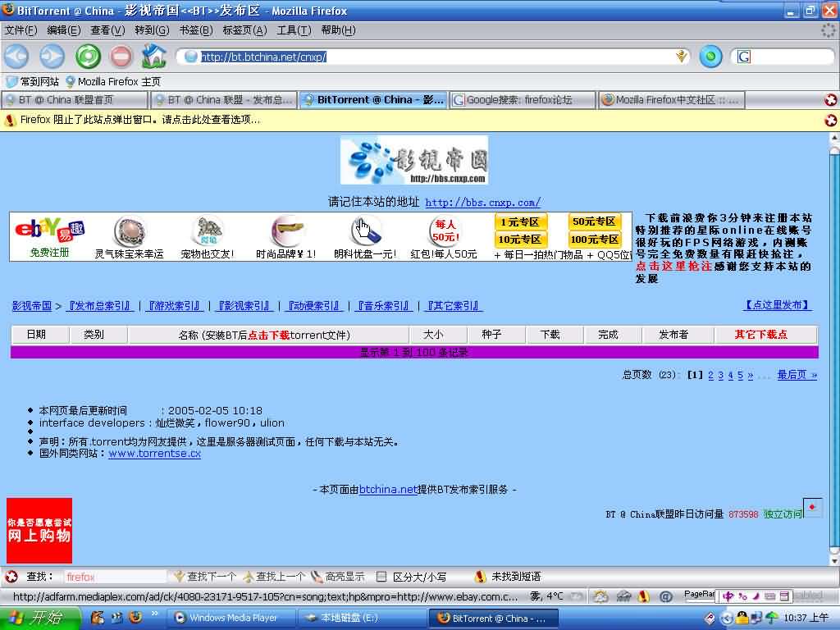The image size is (840, 630).
Task: Click the weather cloud icon in the status bar
Action: pos(600,596)
